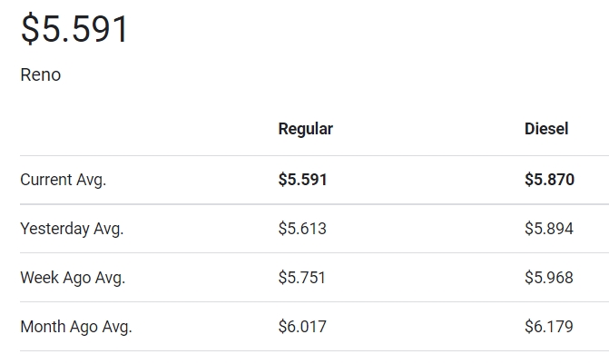Screen dimensions: 609x364
Task: Click the divider line beneath Week Ago Avg. row
Action: click(x=314, y=302)
